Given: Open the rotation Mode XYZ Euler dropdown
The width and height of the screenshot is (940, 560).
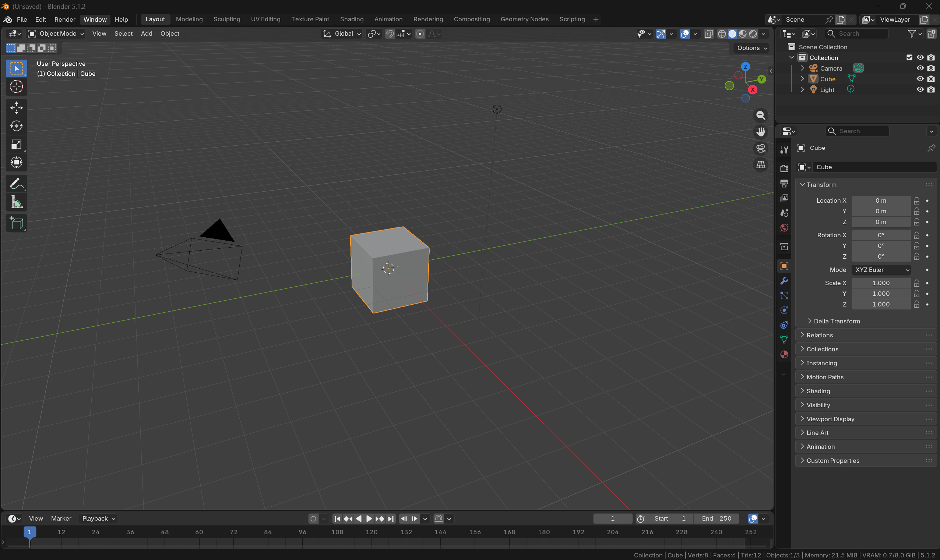Looking at the screenshot, I should (x=881, y=270).
